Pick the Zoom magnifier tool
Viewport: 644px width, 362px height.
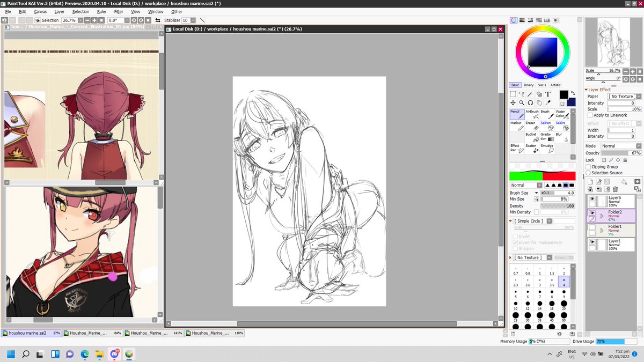(522, 102)
